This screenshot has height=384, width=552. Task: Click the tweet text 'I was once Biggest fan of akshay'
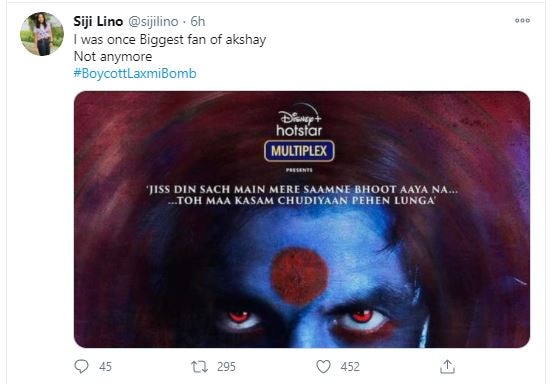click(170, 39)
